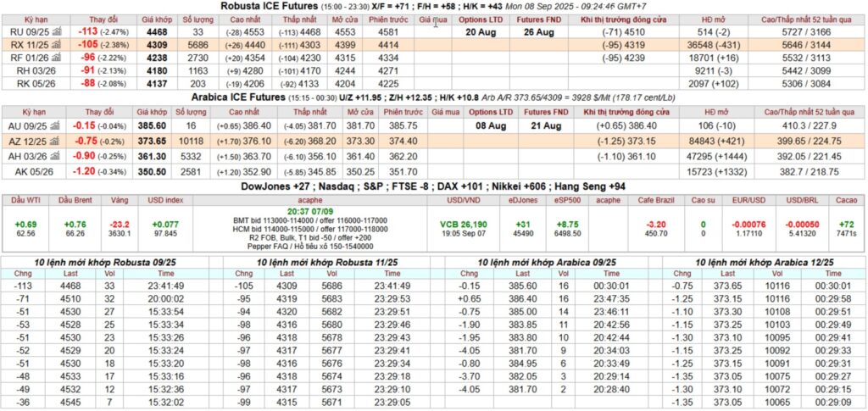Image resolution: width=868 pixels, height=411 pixels.
Task: Click the chart icon beside AZ 12/25
Action: [57, 142]
